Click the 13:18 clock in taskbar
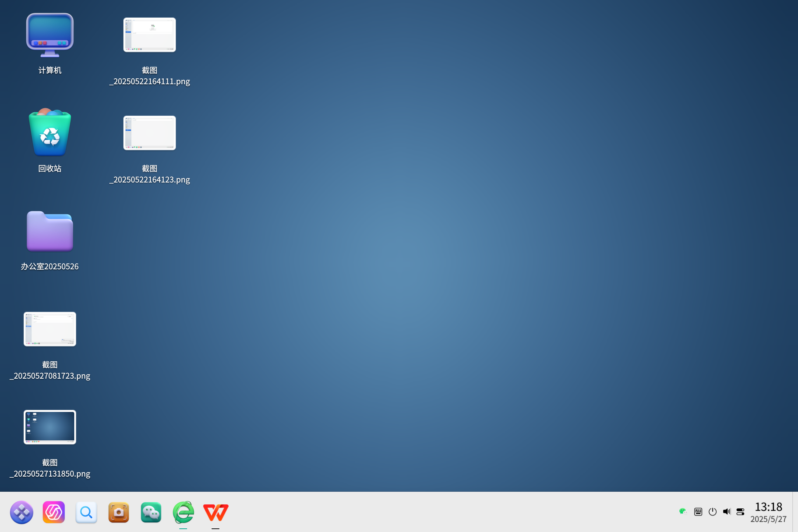Viewport: 798px width, 532px height. 768,507
